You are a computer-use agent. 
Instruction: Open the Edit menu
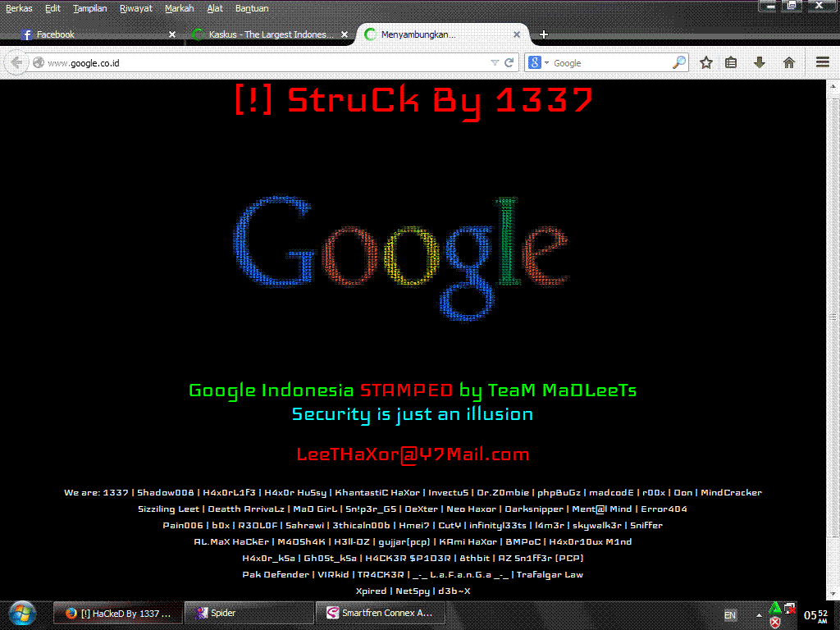52,8
